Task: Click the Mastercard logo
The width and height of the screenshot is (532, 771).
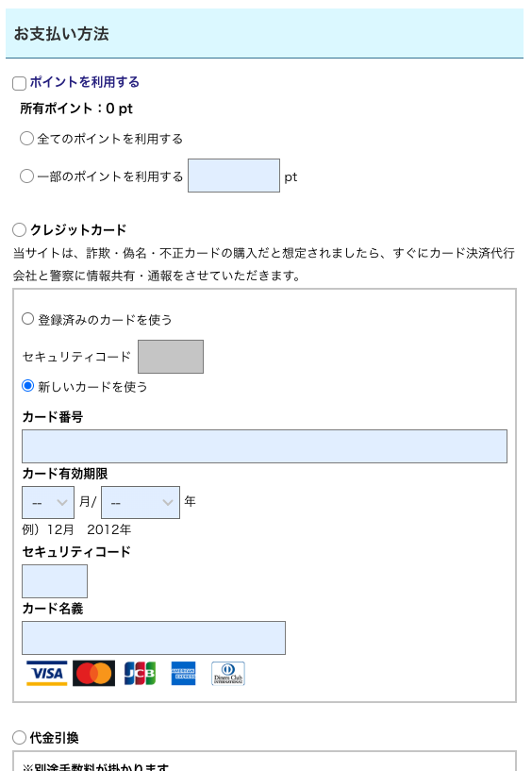Action: [x=94, y=673]
